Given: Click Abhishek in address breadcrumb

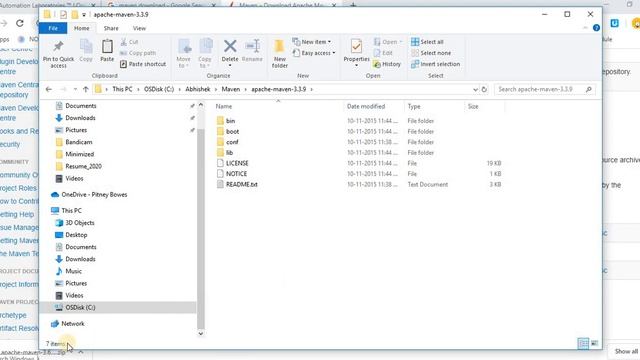Looking at the screenshot, I should (x=198, y=89).
